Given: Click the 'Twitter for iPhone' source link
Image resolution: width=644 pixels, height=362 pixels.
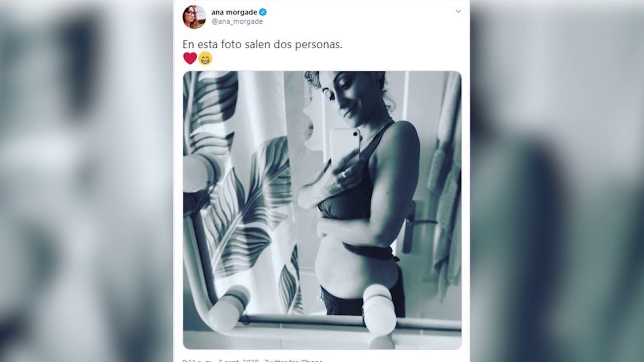Looking at the screenshot, I should point(294,360).
